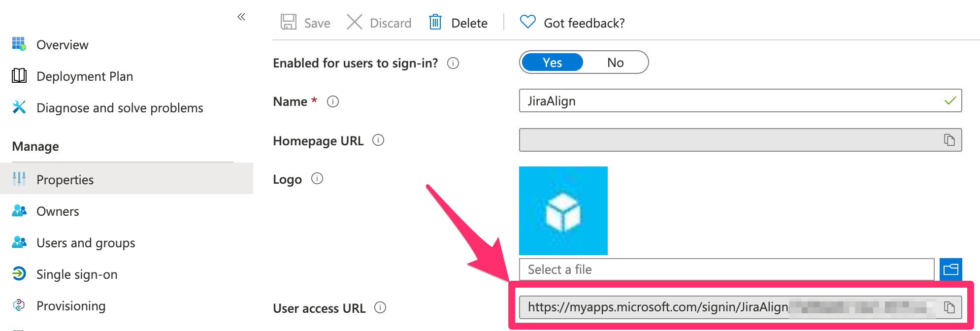
Task: Show info tooltip for Logo
Action: coord(317,178)
